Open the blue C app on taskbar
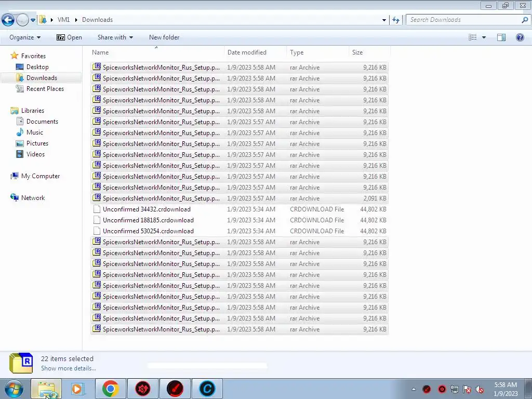Viewport: 532px width, 399px height. (x=207, y=389)
